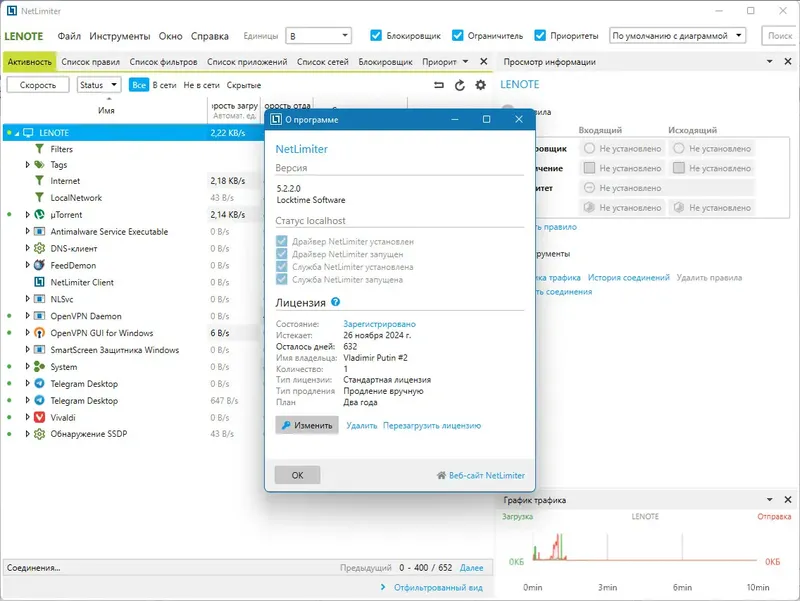Toggle the Блокировщик checkbox in top toolbar

376,36
